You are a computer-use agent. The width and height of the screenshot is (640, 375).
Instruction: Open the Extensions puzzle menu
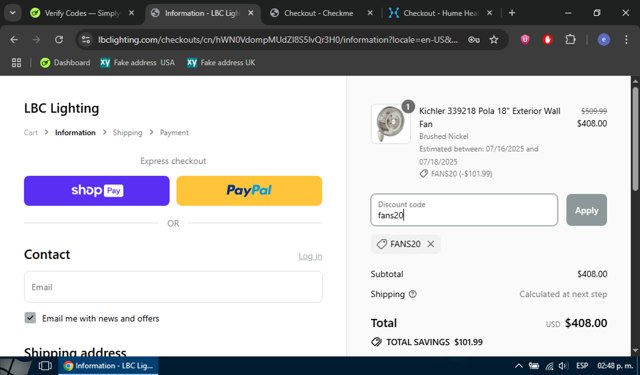pos(570,40)
